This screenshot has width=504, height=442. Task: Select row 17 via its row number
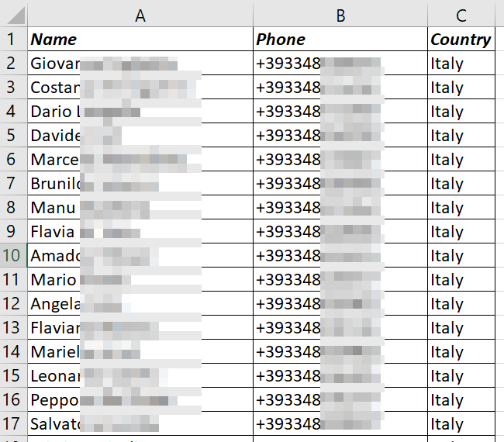12,424
